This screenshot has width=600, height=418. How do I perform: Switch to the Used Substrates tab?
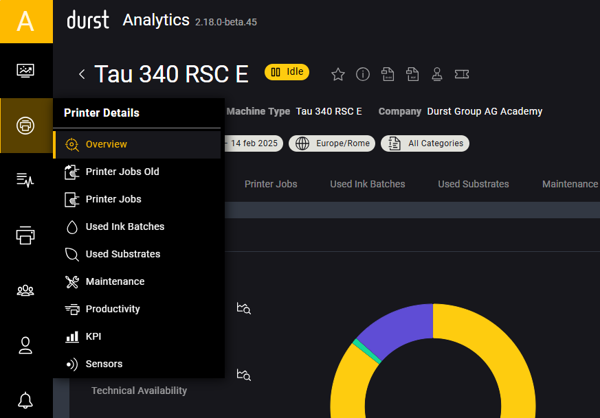coord(473,184)
